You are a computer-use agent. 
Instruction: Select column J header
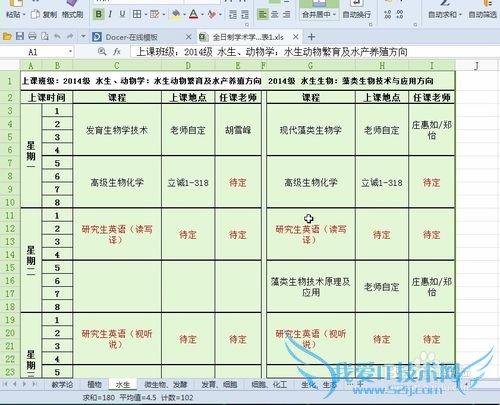[477, 66]
